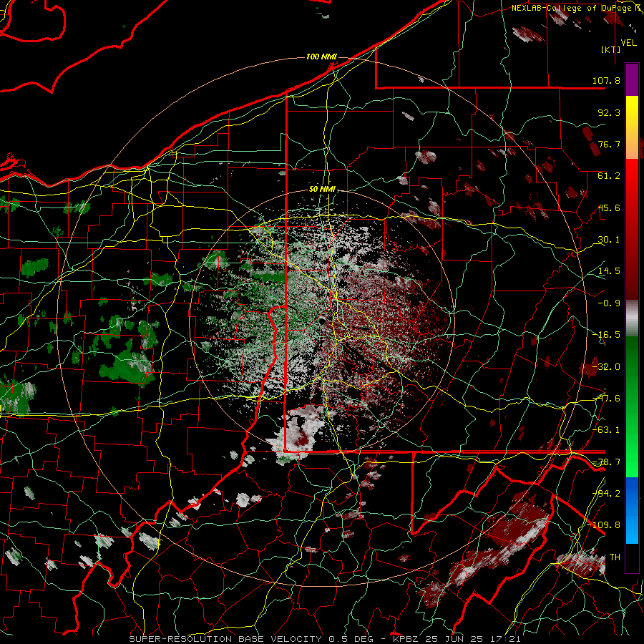Click the -63.1 velocity scale value
This screenshot has width=644, height=644.
pyautogui.click(x=606, y=430)
